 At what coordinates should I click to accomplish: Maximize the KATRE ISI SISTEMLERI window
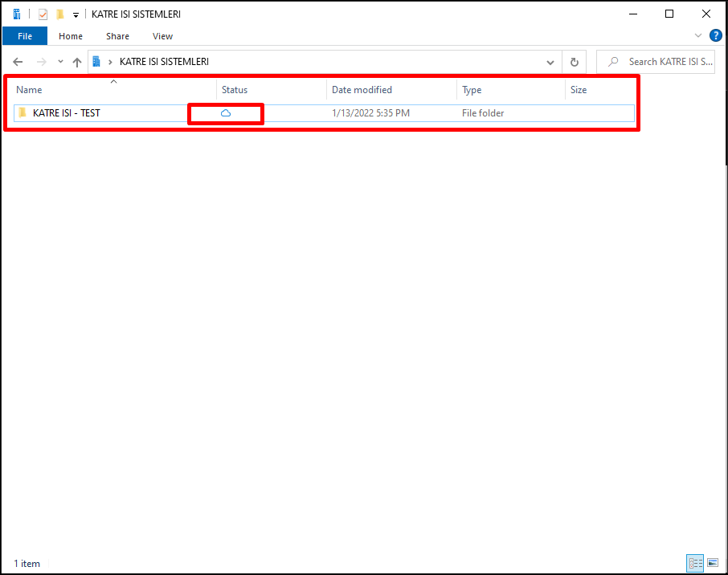[x=669, y=14]
